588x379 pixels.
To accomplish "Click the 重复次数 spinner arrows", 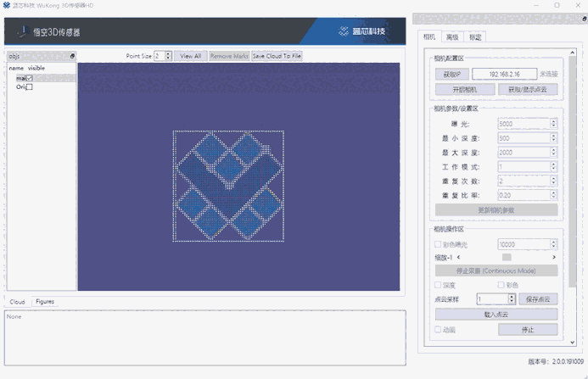I will click(x=553, y=181).
